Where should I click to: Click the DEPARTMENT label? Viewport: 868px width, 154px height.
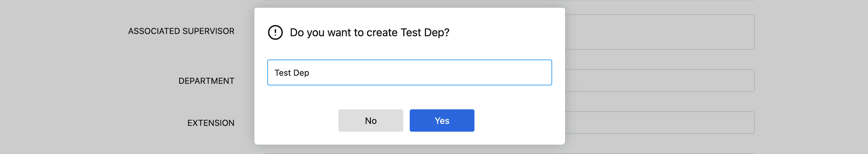point(206,81)
